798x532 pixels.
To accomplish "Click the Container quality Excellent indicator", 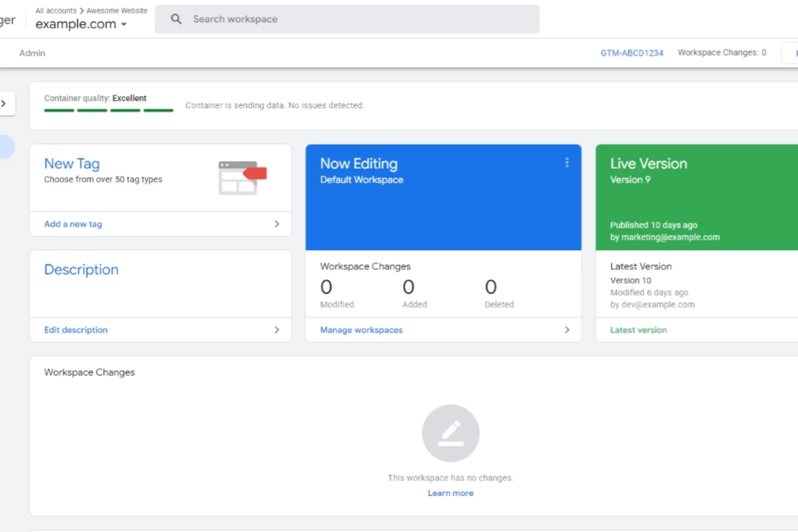I will 109,104.
